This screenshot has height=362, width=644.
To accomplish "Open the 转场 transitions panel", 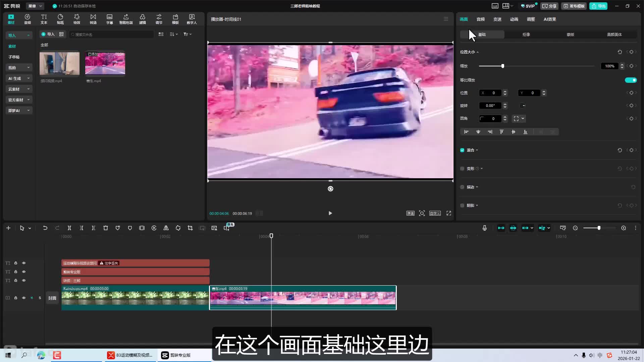I will (x=93, y=19).
